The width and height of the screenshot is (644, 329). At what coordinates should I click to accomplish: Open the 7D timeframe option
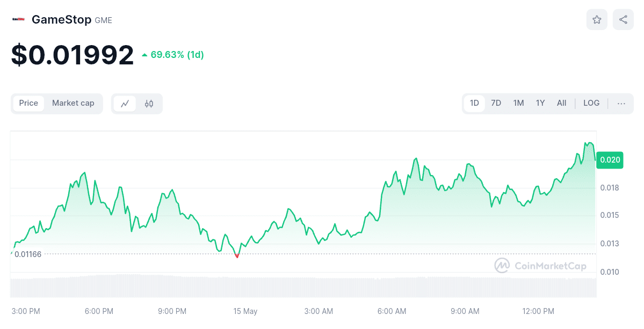[x=495, y=103]
